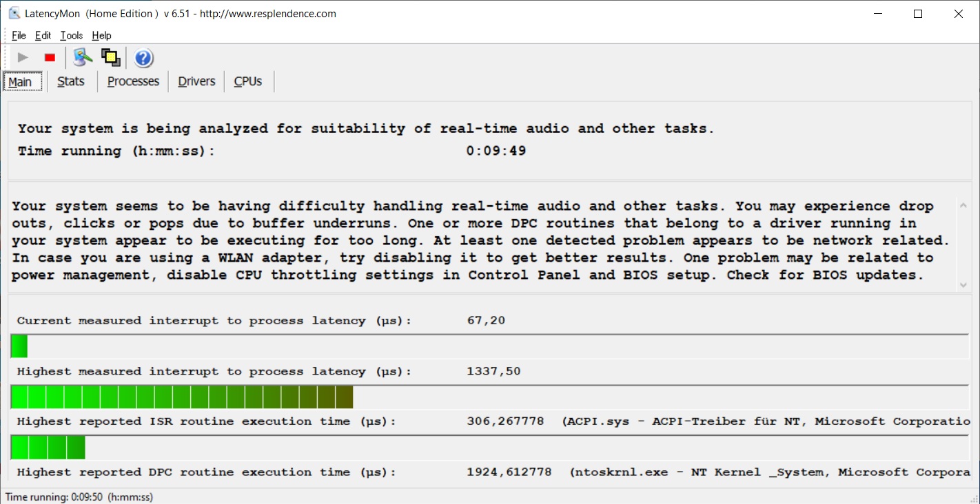
Task: Click the current latency value 67,20
Action: point(486,321)
